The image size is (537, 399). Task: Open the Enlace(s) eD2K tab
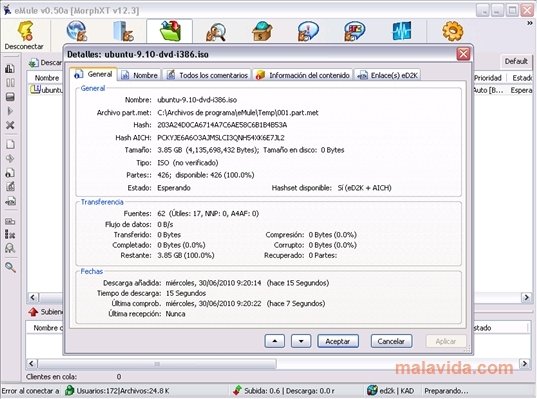[388, 75]
